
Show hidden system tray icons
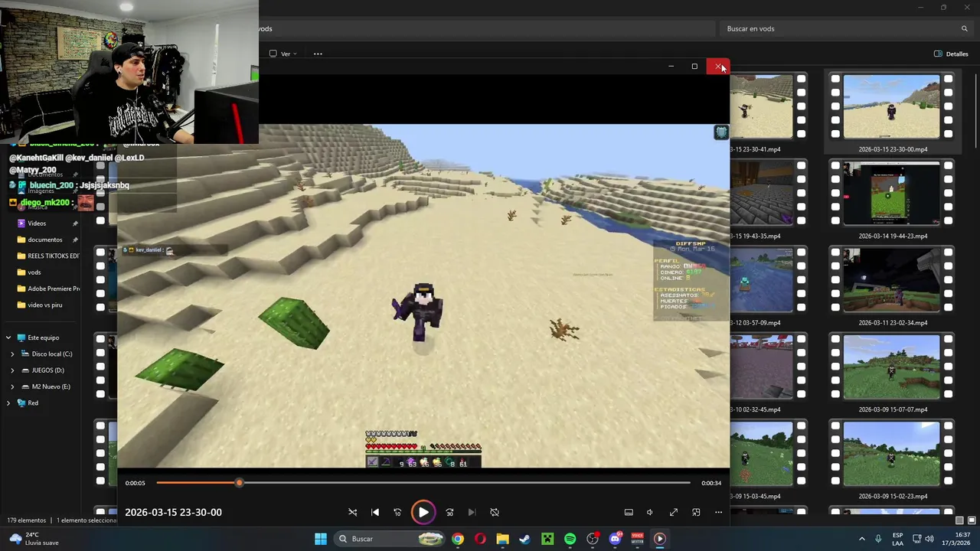coord(861,539)
